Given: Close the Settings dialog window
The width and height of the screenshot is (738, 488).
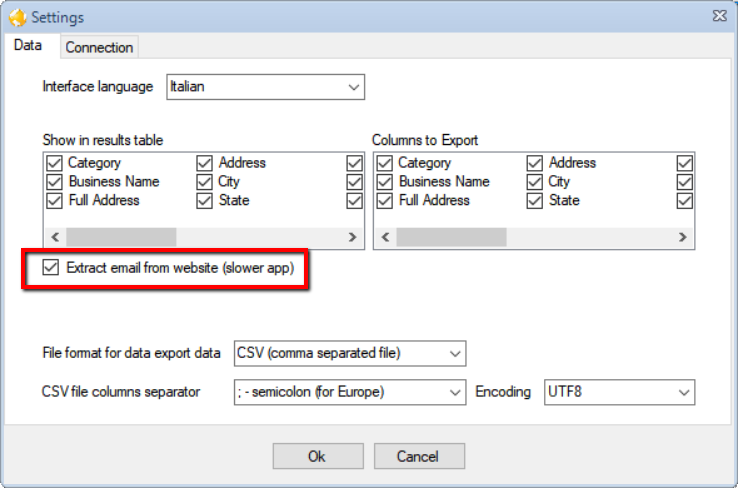Looking at the screenshot, I should click(x=720, y=16).
